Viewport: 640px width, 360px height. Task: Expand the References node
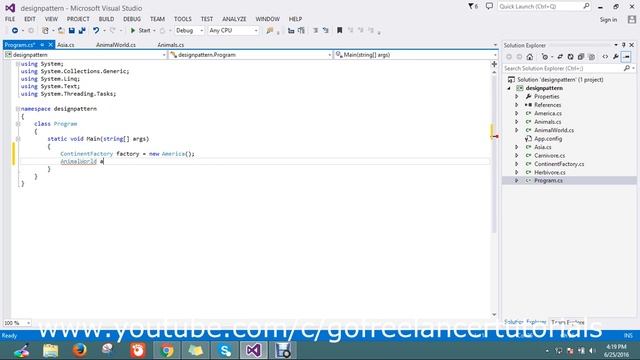[x=517, y=105]
